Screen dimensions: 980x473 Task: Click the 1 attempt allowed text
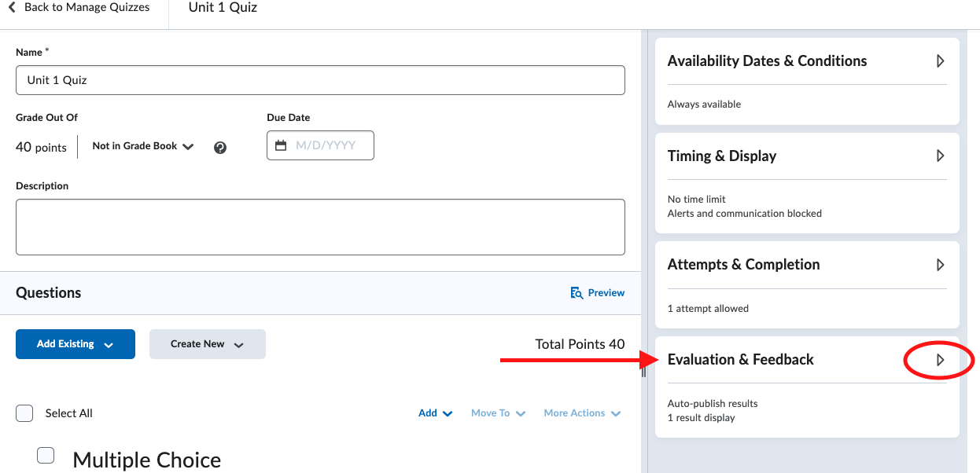pos(708,309)
